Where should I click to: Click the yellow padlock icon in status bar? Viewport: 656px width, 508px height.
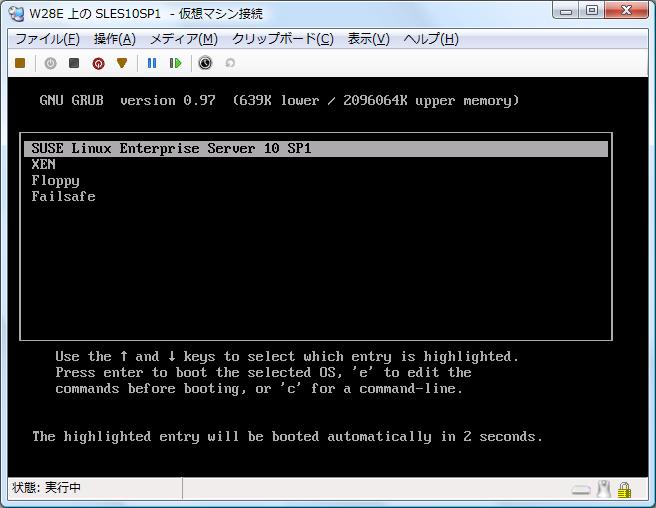coord(624,490)
